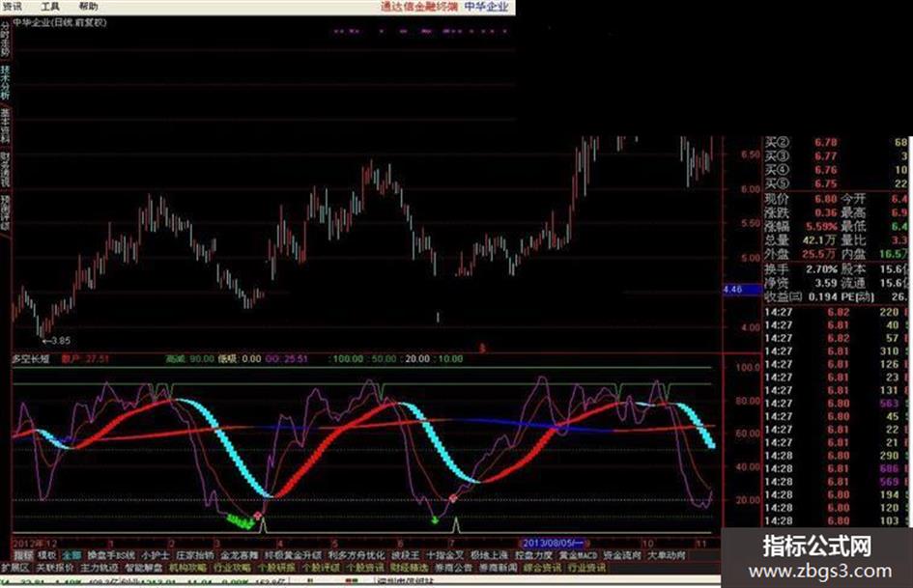The image size is (913, 588).
Task: Select the 模板 tab in indicator bar
Action: 46,556
